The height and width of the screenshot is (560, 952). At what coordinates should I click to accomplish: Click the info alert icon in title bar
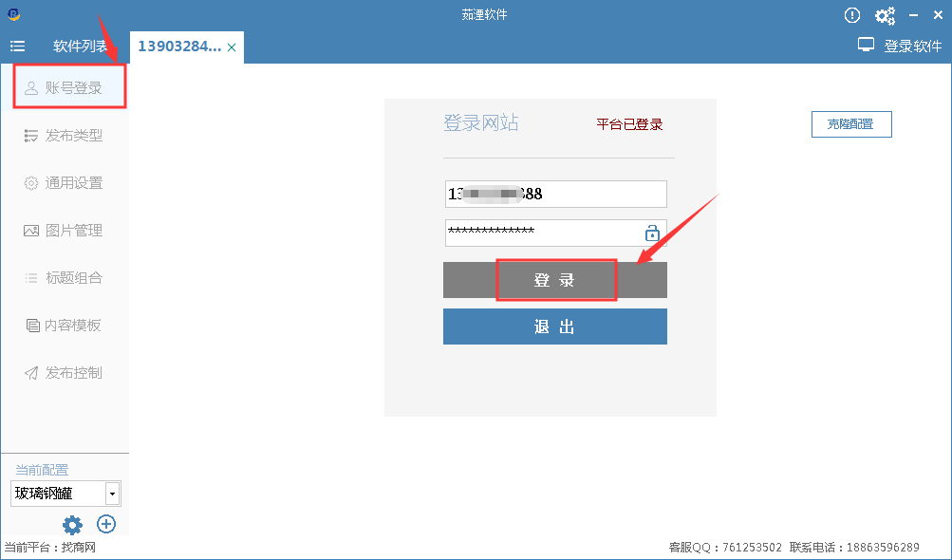pos(852,15)
